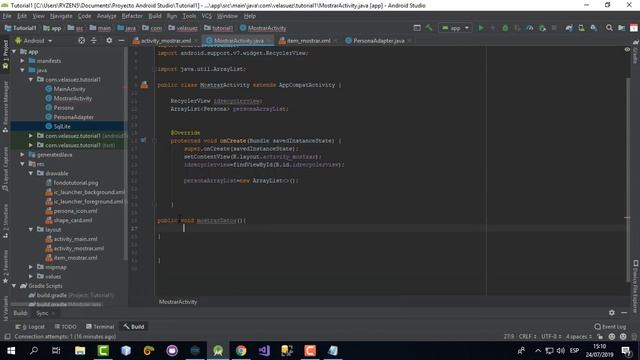The image size is (640, 360).
Task: Toggle the tool window buttons icon bottom-left corner
Action: coord(7,337)
